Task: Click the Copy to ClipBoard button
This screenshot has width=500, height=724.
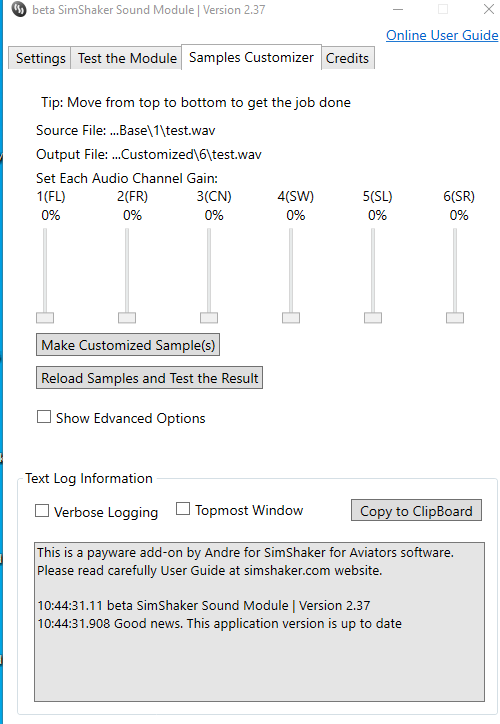Action: tap(416, 510)
